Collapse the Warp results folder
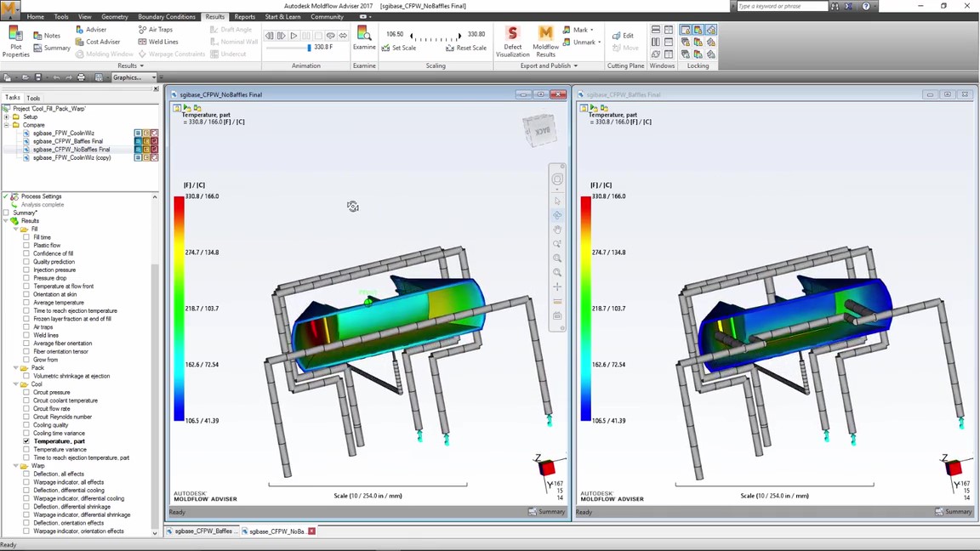980x551 pixels. (16, 466)
